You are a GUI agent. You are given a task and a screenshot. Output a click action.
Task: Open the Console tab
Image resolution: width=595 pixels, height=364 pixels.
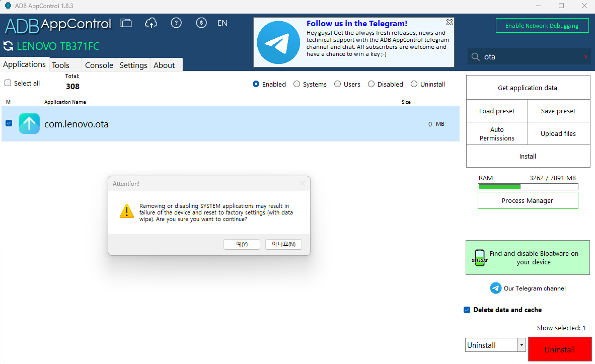[x=99, y=65]
